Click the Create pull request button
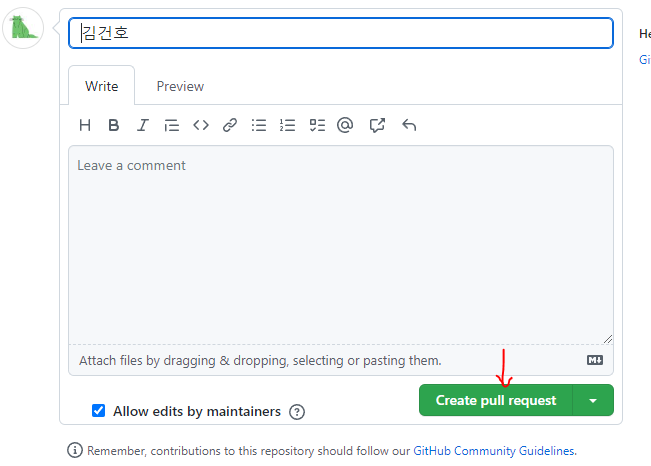This screenshot has height=466, width=651. tap(496, 400)
